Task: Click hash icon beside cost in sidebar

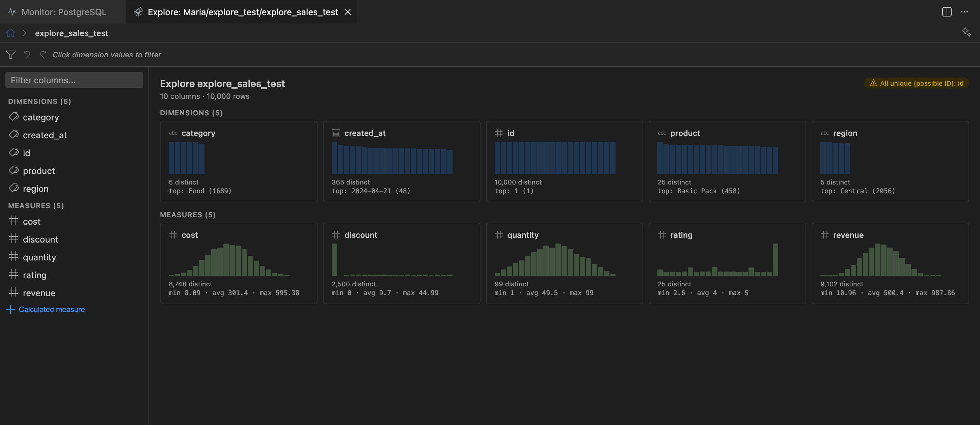Action: click(13, 221)
